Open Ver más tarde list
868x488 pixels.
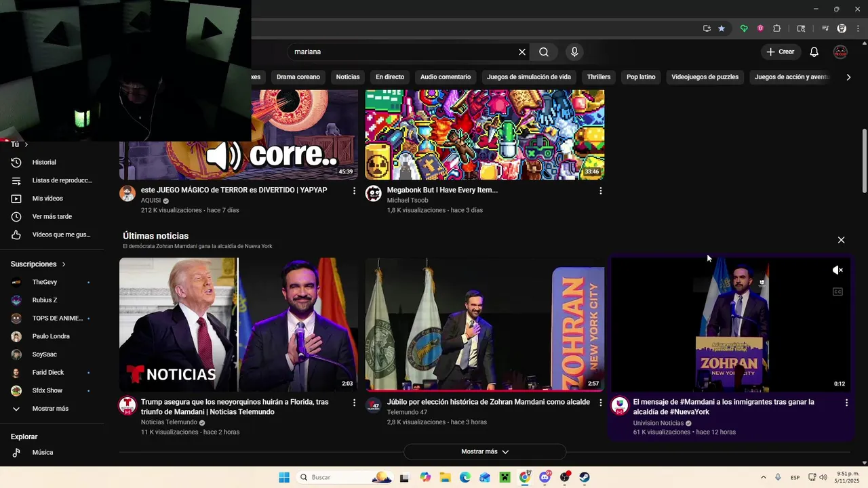click(52, 217)
